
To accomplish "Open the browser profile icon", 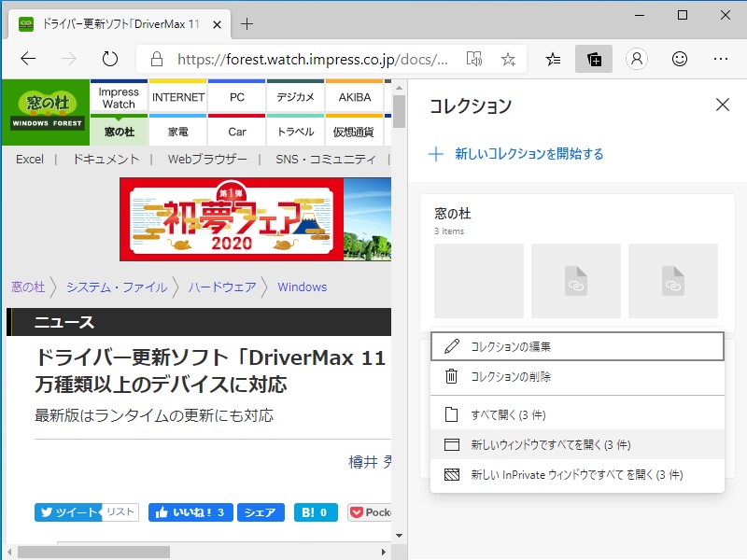I will tap(636, 57).
